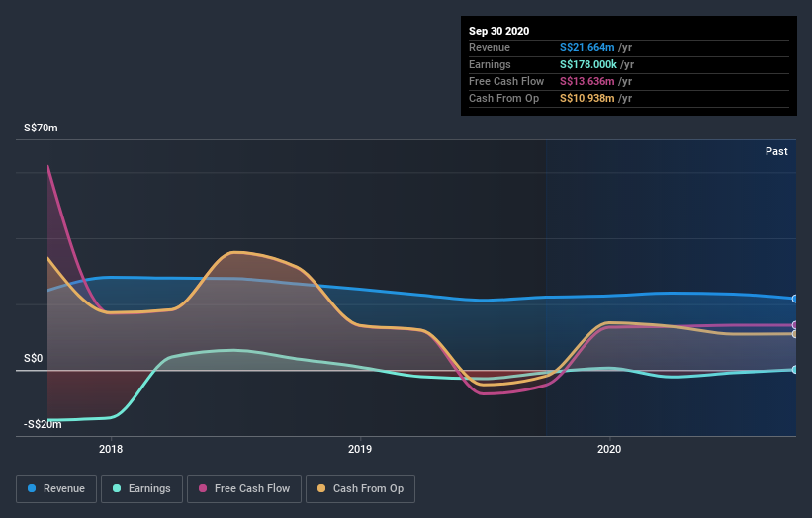Image resolution: width=812 pixels, height=518 pixels.
Task: Select the 2020 x-axis label
Action: [609, 449]
